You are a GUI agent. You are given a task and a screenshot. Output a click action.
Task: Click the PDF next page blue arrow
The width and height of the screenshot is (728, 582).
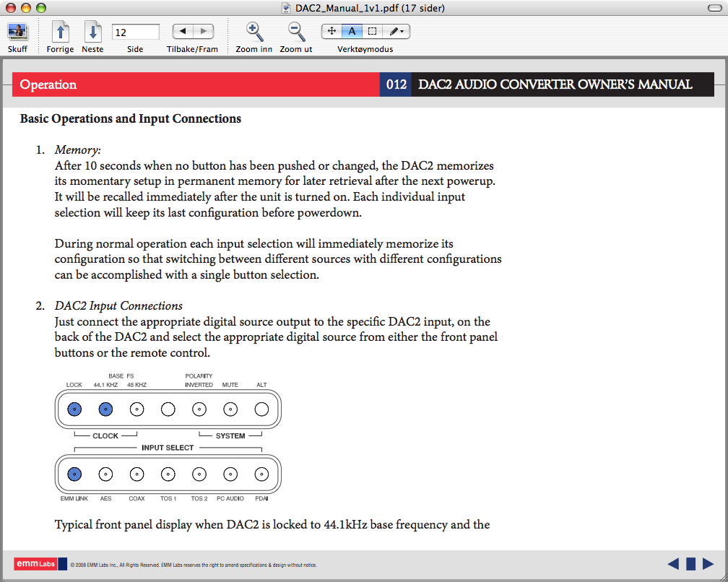708,564
